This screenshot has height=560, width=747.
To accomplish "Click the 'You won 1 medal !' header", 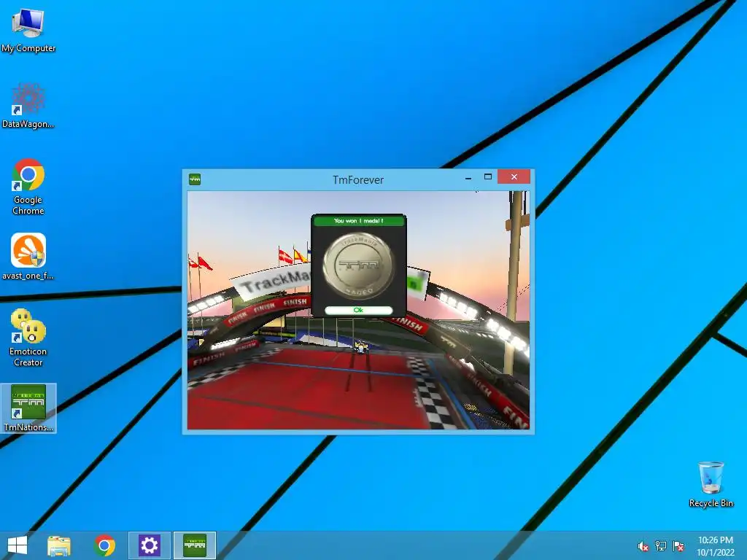I will [359, 220].
